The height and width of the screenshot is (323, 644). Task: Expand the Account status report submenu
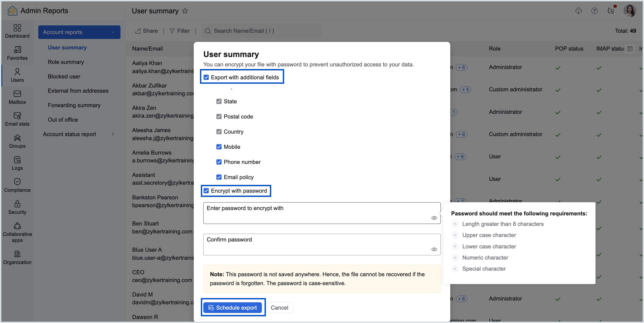[x=113, y=134]
